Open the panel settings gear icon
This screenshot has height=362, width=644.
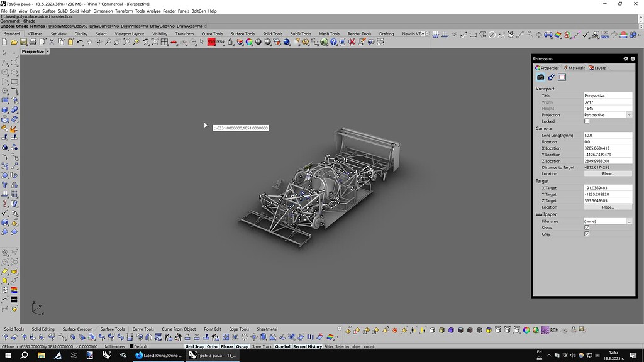coord(626,58)
